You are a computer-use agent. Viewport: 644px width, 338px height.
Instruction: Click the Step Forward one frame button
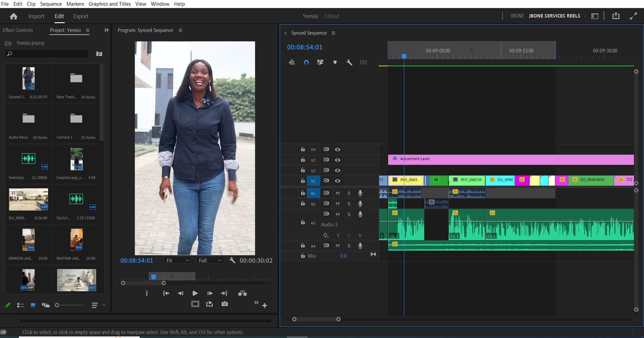tap(210, 293)
